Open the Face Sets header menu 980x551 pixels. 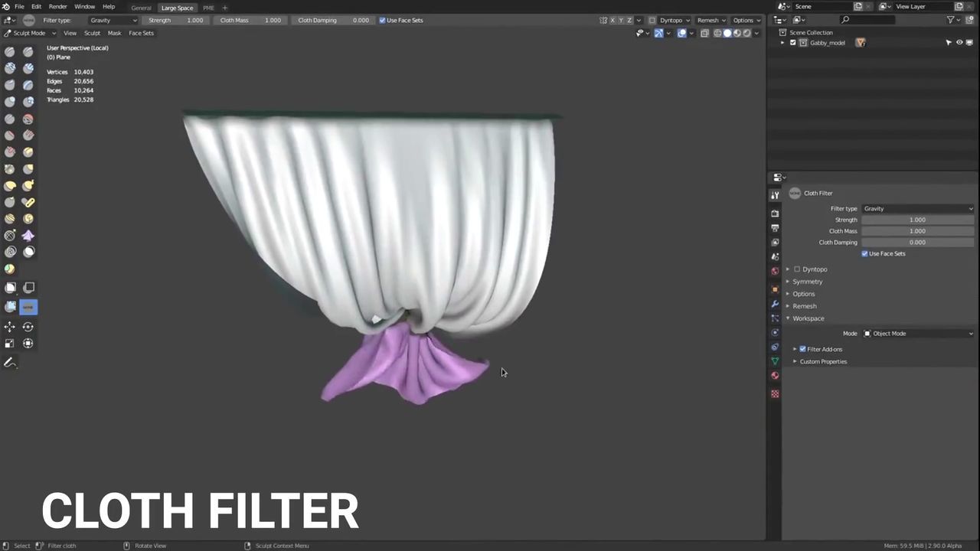[x=141, y=33]
